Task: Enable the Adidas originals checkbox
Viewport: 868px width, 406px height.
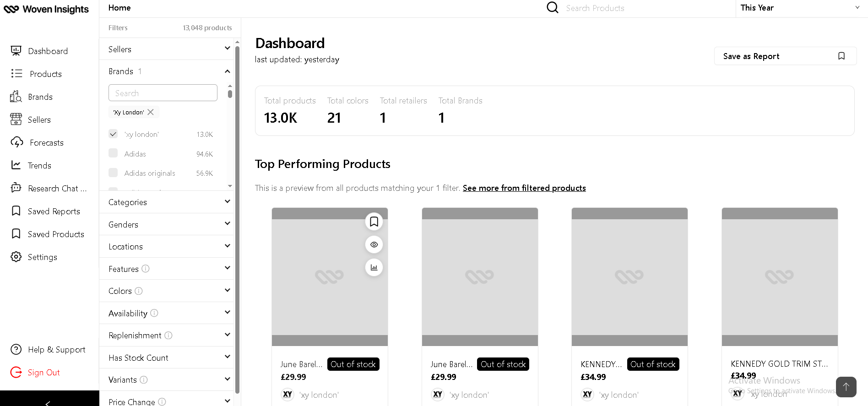Action: 113,173
